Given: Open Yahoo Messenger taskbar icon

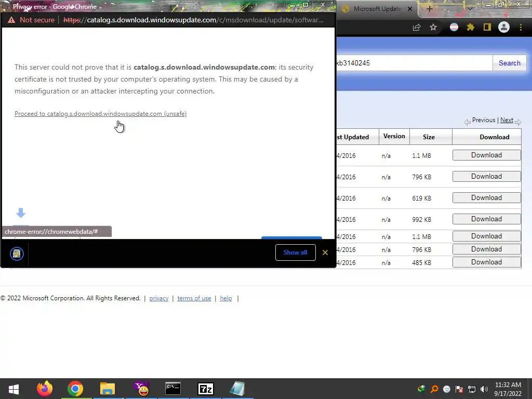Looking at the screenshot, I should [141, 389].
